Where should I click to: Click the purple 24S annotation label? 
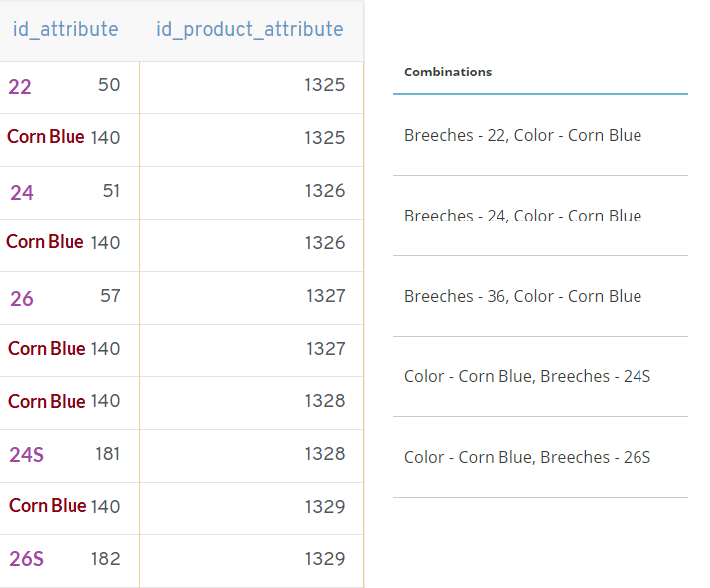[27, 455]
